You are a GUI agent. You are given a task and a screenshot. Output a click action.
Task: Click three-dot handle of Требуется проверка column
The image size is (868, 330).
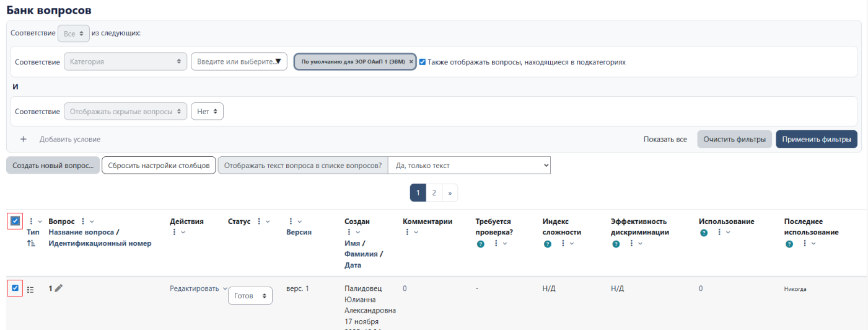click(x=496, y=244)
